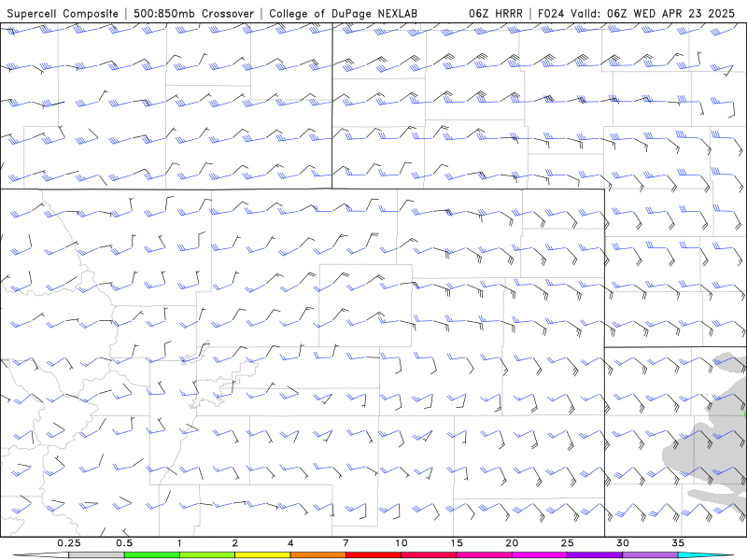This screenshot has width=747, height=560.
Task: Select the color bar segment between 20 and 25
Action: pyautogui.click(x=540, y=555)
